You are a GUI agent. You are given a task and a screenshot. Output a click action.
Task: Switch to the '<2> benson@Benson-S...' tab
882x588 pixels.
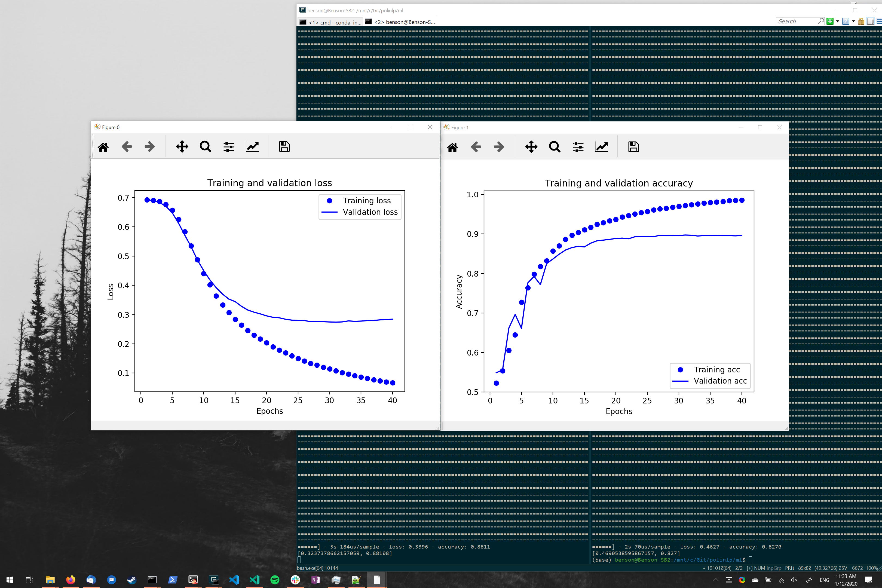400,22
